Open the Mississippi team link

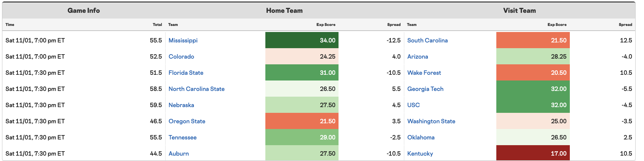(x=183, y=40)
